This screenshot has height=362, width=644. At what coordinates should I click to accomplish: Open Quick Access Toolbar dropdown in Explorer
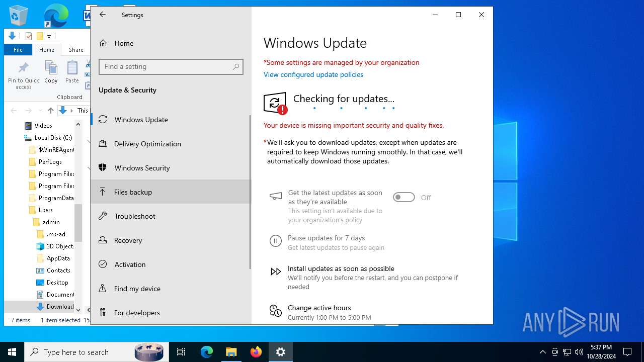[49, 36]
